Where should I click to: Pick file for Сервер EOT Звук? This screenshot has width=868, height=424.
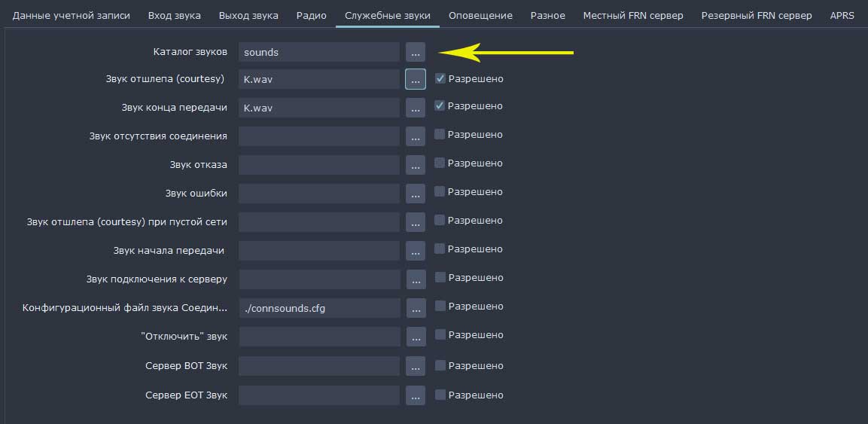(x=416, y=395)
